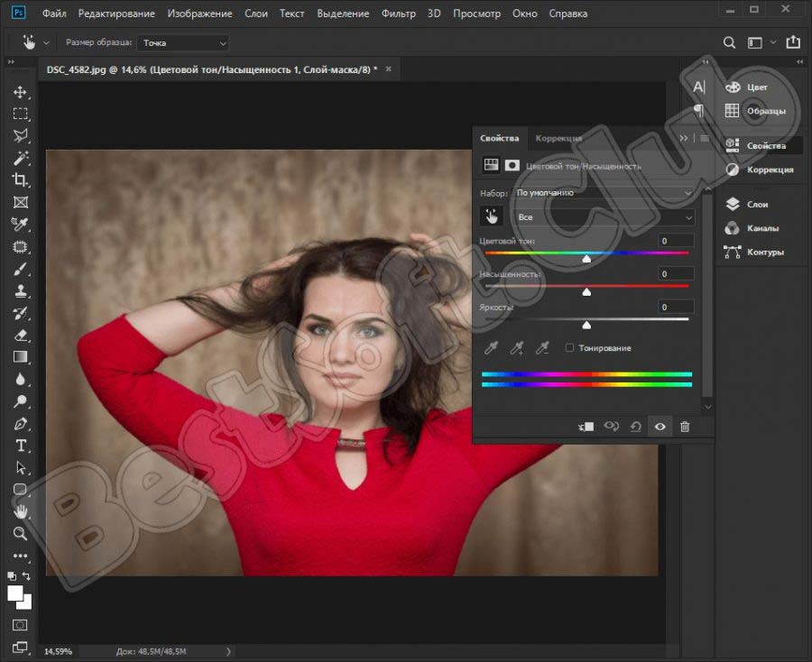Swap foreground and background colors

click(x=26, y=575)
